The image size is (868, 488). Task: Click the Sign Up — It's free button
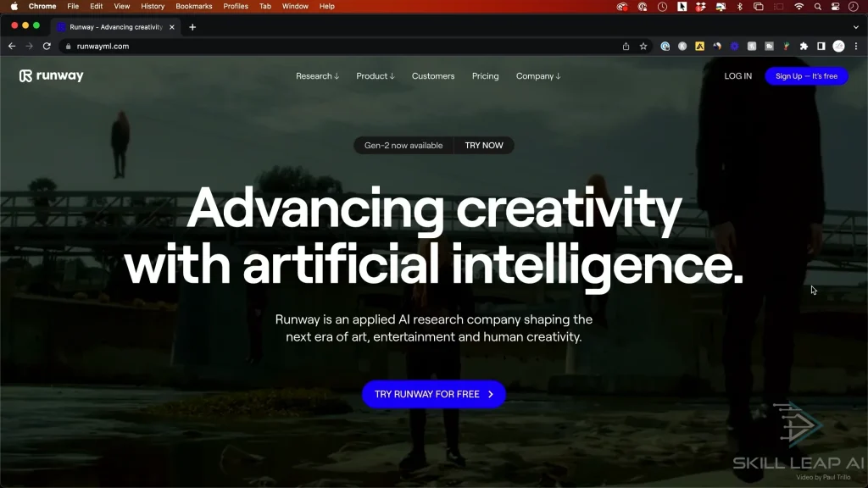(806, 76)
